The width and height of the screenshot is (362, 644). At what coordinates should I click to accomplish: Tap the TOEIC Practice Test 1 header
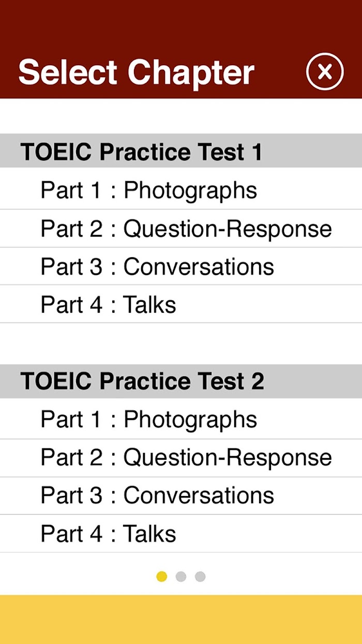tap(181, 151)
